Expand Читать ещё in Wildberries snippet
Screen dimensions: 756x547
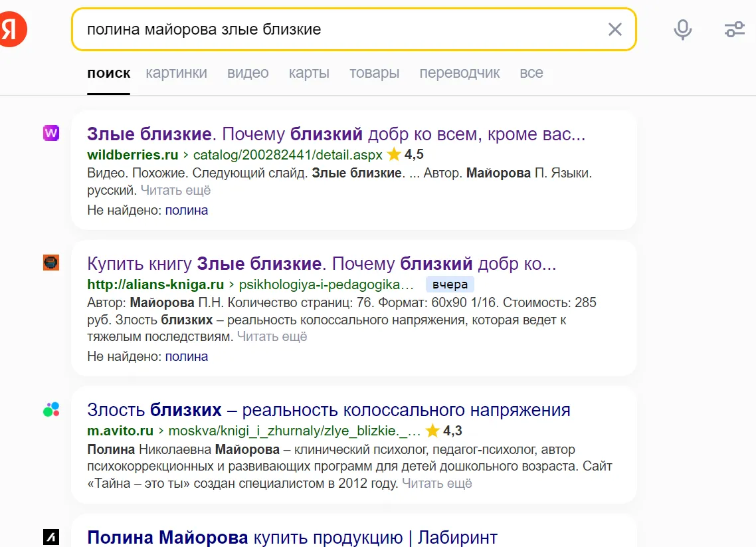[175, 190]
